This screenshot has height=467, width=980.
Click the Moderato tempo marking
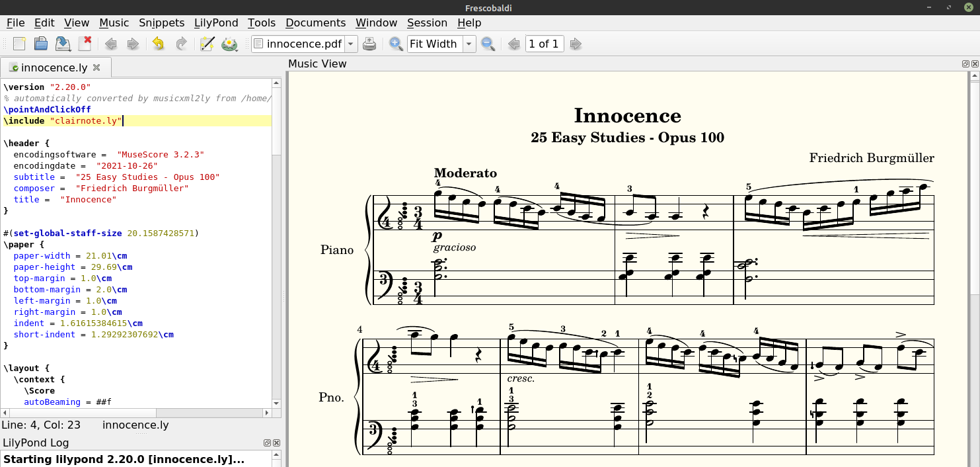pyautogui.click(x=465, y=173)
